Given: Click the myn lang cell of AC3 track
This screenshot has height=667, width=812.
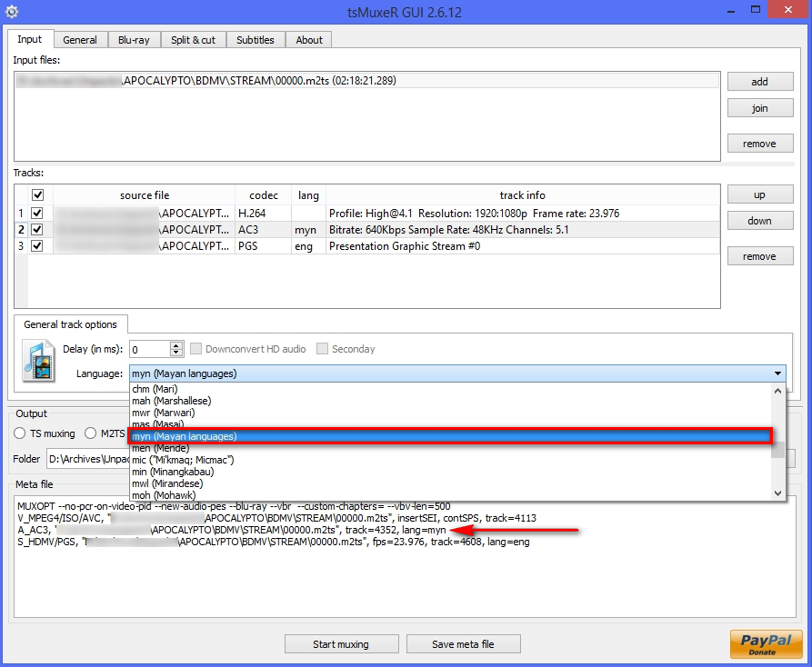Looking at the screenshot, I should coord(308,230).
